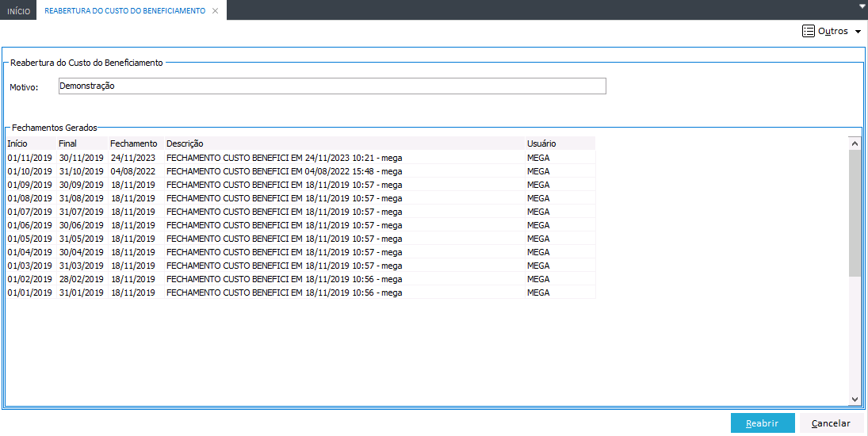Click the MEGA user cell in 01/11/2019 row

click(x=560, y=158)
